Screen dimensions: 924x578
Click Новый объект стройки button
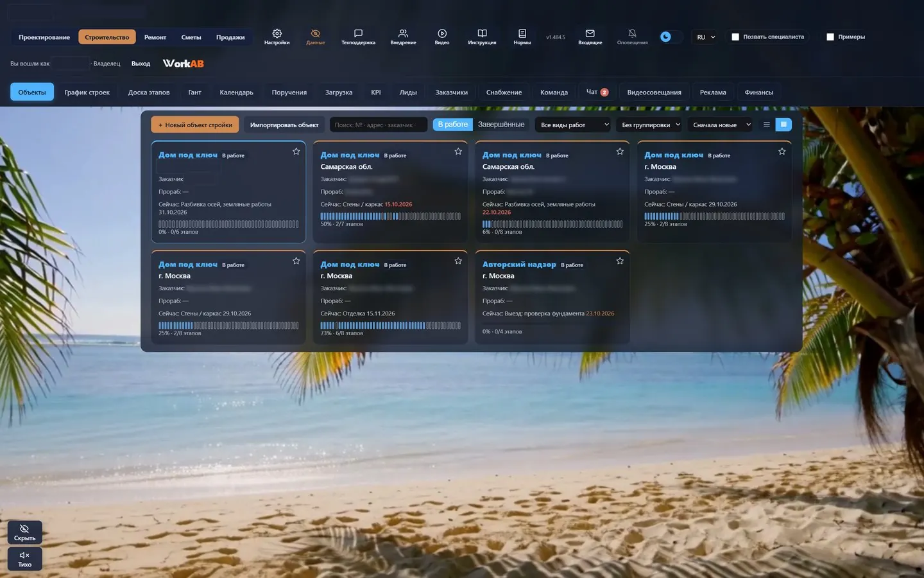(x=195, y=125)
